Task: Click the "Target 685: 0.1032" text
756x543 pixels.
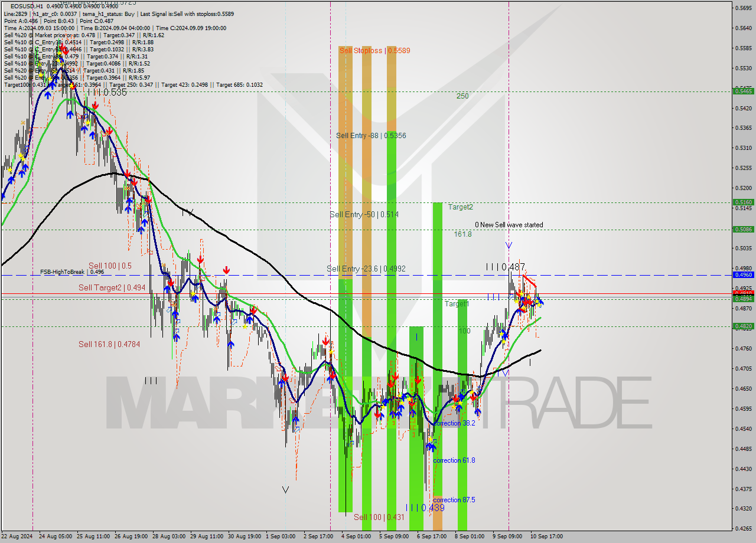Action: pyautogui.click(x=239, y=84)
